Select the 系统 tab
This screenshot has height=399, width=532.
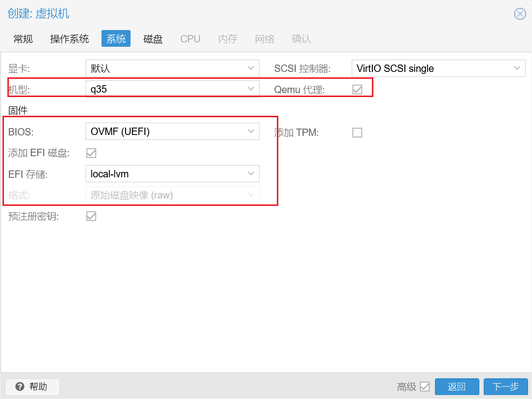[x=116, y=39]
